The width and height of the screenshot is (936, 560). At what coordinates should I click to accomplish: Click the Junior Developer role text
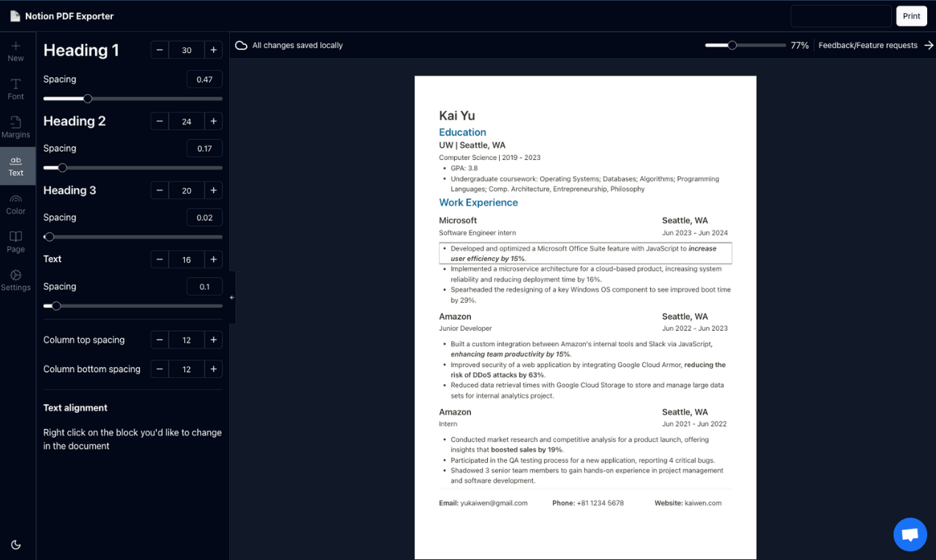coord(465,329)
